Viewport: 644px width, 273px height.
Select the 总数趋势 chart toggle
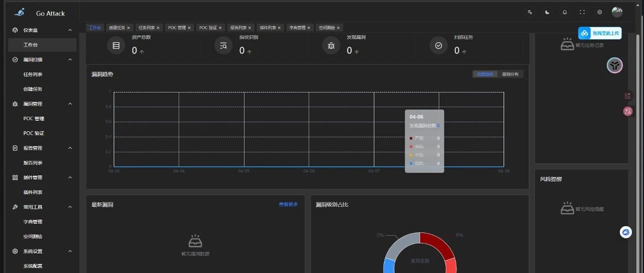485,74
